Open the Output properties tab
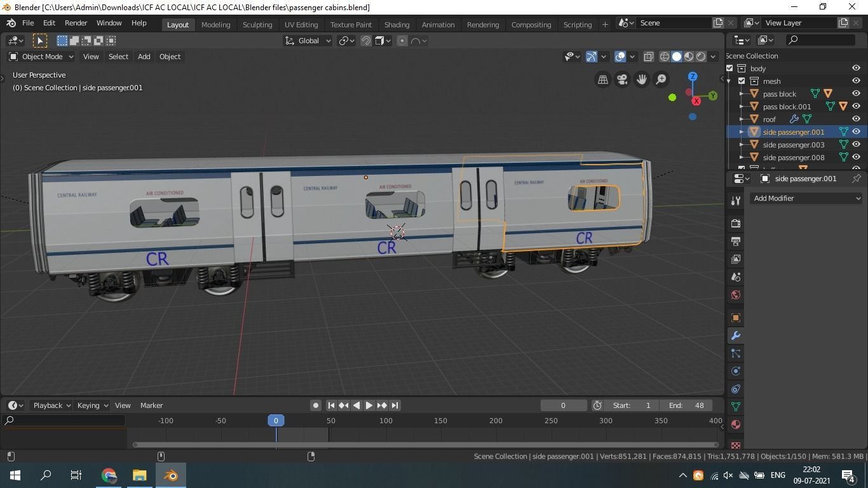Image resolution: width=868 pixels, height=488 pixels. click(736, 241)
